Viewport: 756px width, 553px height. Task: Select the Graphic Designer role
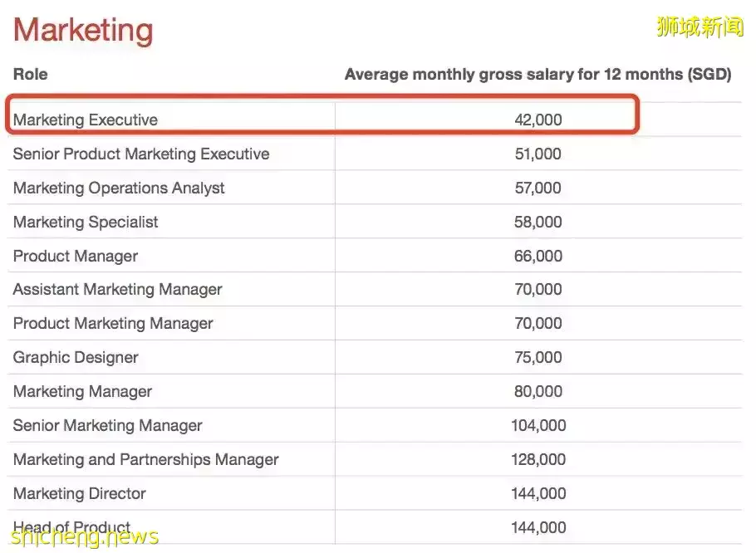(x=76, y=358)
